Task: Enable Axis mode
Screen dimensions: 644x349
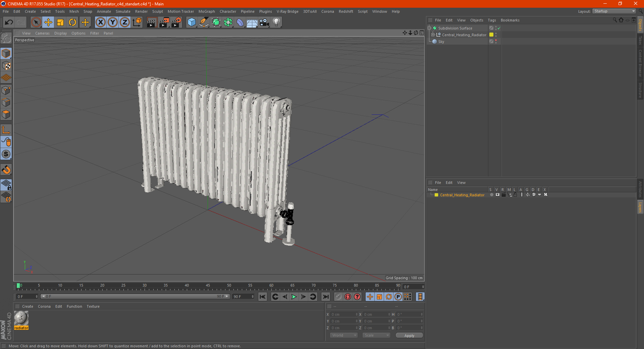Action: 6,130
